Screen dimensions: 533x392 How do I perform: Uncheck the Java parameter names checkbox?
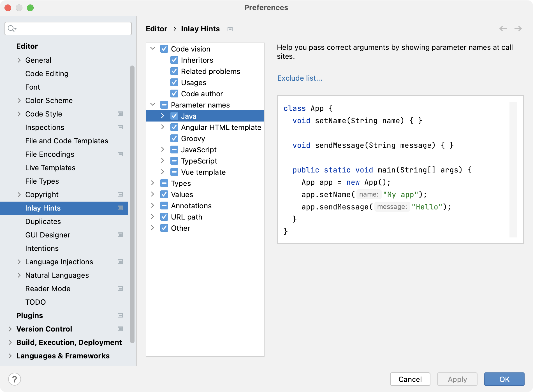pyautogui.click(x=174, y=116)
